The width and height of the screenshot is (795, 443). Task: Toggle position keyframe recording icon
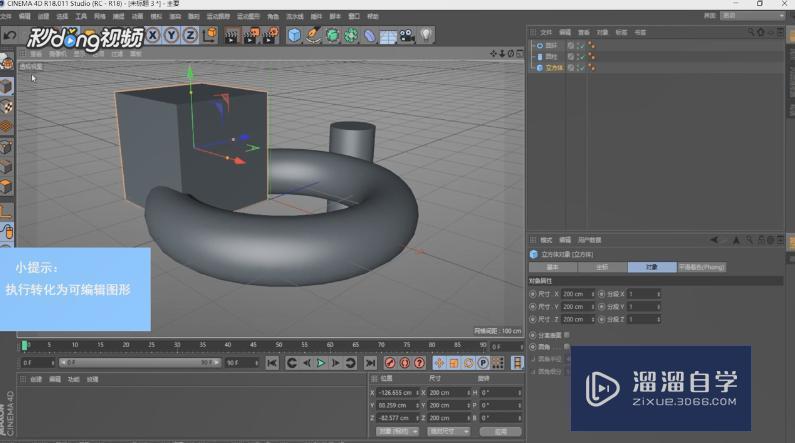coord(439,363)
